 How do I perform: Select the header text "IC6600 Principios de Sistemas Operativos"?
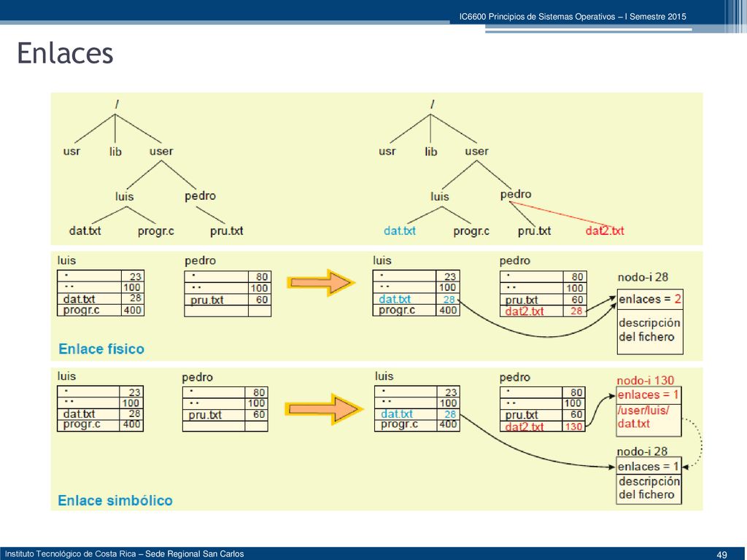click(x=538, y=17)
